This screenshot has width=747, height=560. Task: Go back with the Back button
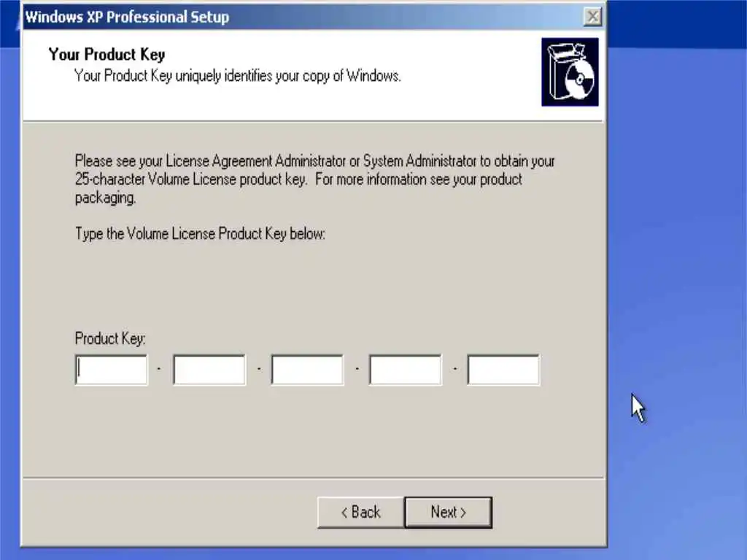tap(360, 513)
